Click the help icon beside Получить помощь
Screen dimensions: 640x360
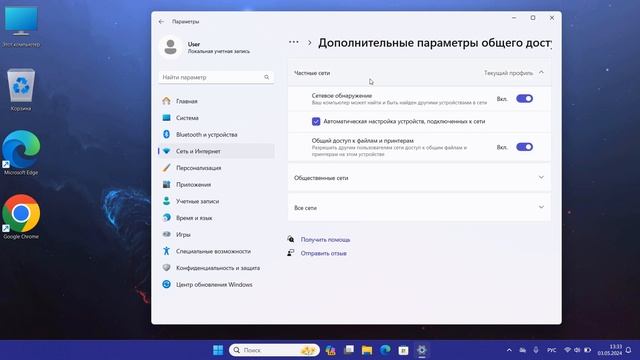pyautogui.click(x=291, y=239)
